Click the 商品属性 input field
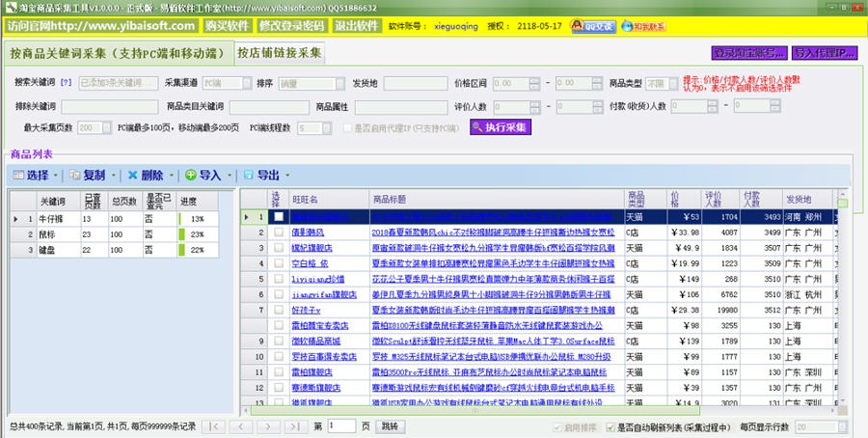The width and height of the screenshot is (868, 438). (401, 107)
